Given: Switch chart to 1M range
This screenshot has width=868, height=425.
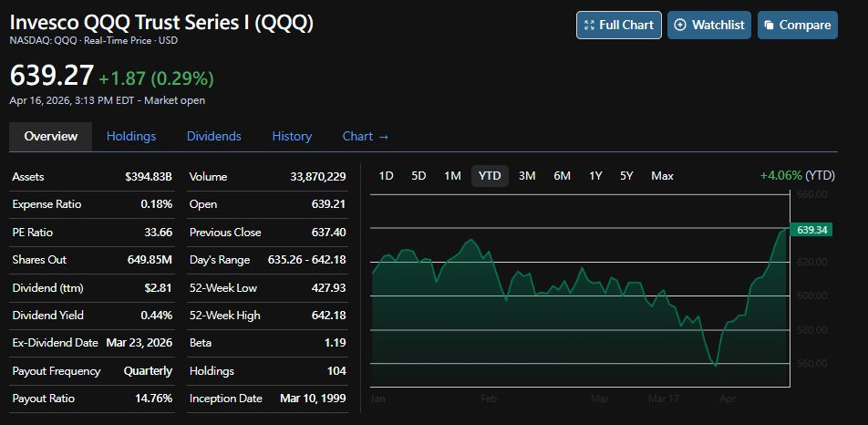Looking at the screenshot, I should pyautogui.click(x=452, y=175).
